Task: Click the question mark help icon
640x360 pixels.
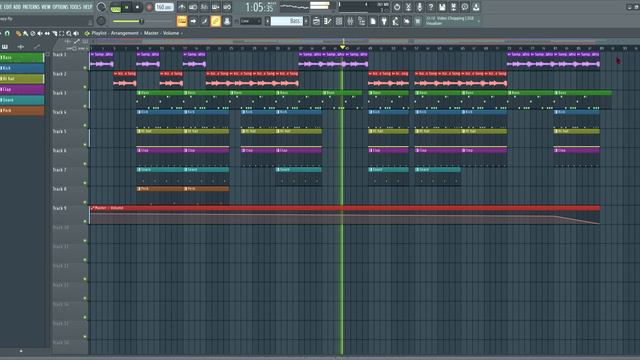Action: coord(431,7)
